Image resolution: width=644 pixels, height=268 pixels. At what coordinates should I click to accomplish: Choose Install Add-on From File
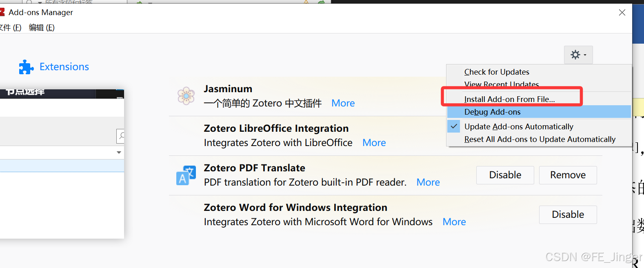tap(510, 99)
